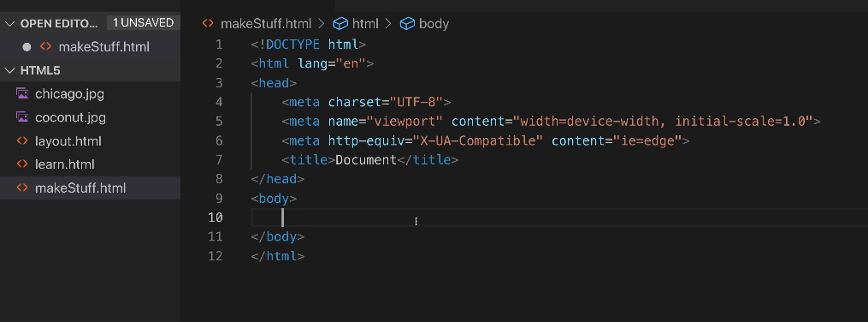Click makeStuff.html in the breadcrumb
The image size is (868, 322).
click(266, 24)
